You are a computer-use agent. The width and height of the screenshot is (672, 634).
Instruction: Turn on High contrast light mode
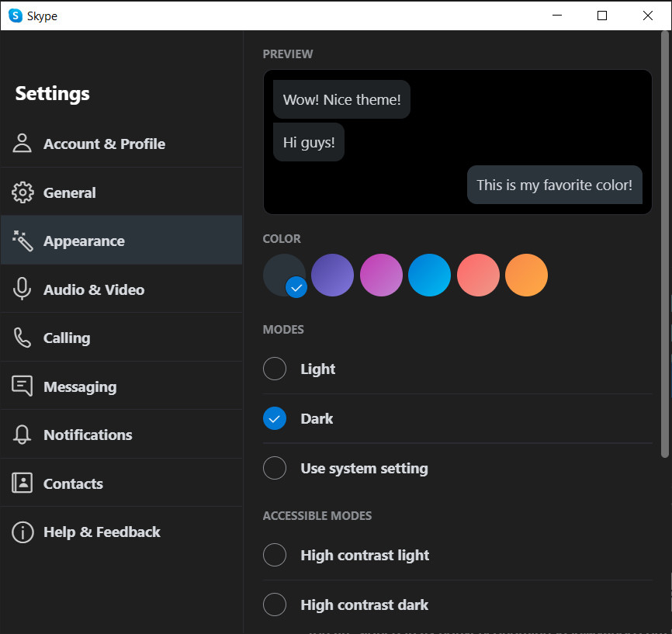pos(275,555)
